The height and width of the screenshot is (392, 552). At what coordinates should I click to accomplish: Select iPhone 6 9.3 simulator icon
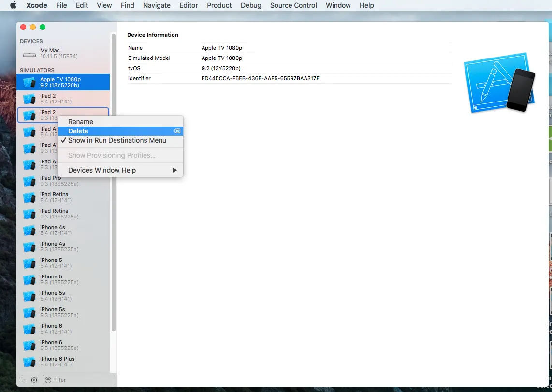(x=29, y=345)
